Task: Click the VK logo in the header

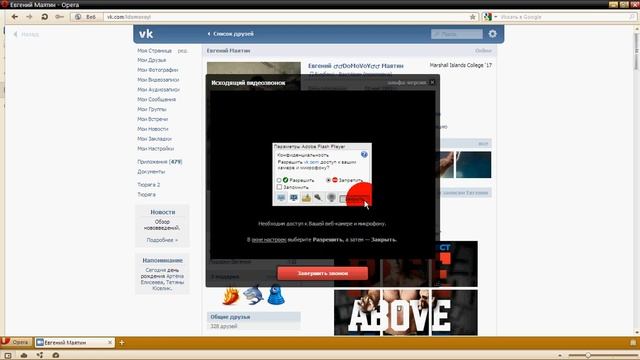Action: tap(146, 34)
